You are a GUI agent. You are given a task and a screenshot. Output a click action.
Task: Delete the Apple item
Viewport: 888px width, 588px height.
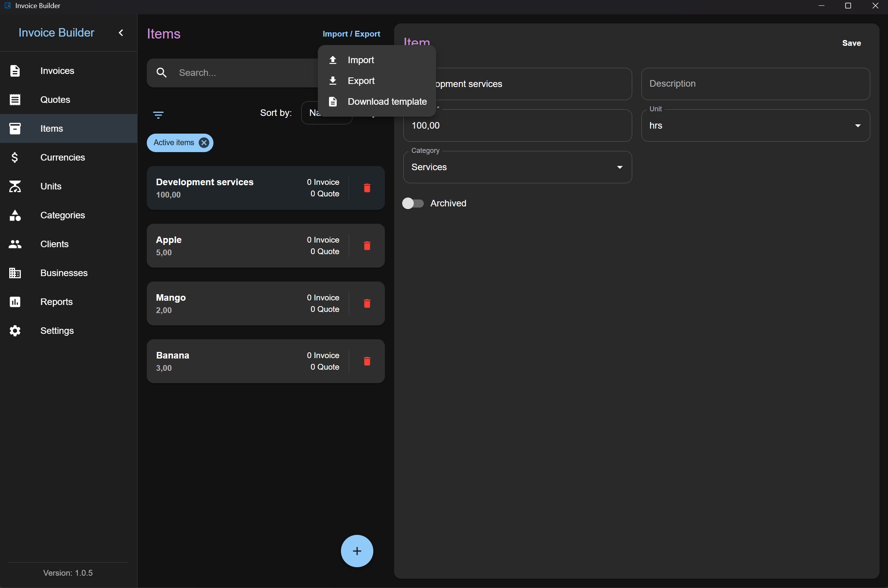[367, 246]
